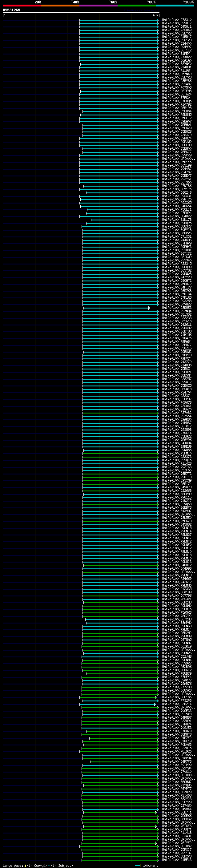Click the orange ~40% identity color segment
197x868 pixels.
[60, 6]
